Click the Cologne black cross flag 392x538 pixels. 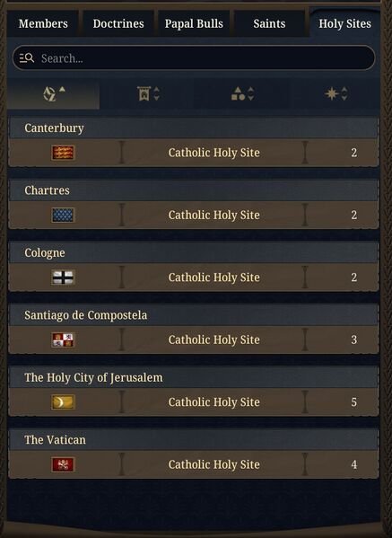[63, 278]
